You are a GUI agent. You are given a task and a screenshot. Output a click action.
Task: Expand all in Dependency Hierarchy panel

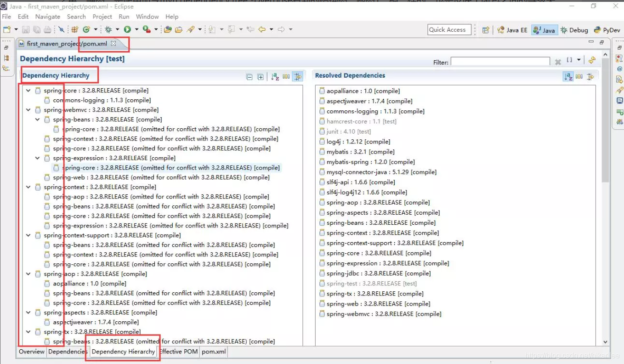click(261, 77)
